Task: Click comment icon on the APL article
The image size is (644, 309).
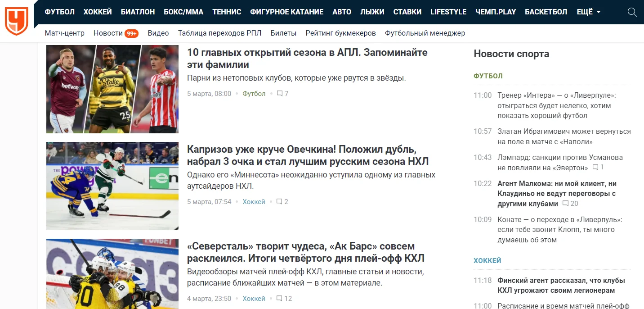Action: coord(280,94)
